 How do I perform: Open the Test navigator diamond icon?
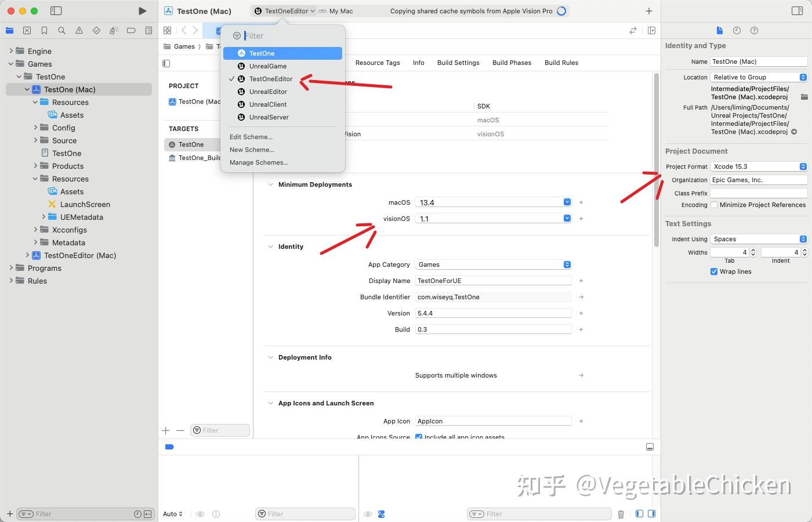click(96, 30)
